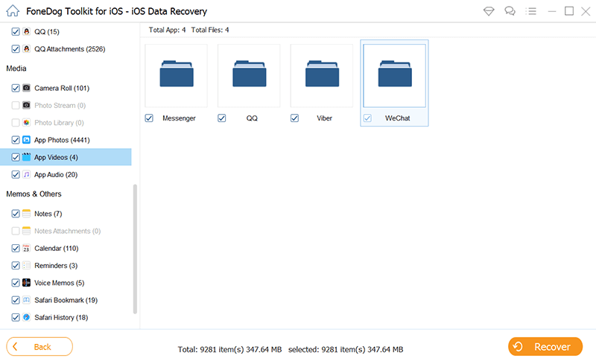Click the 'Total: 9281 item(s) 347.64 MB' status

point(229,349)
